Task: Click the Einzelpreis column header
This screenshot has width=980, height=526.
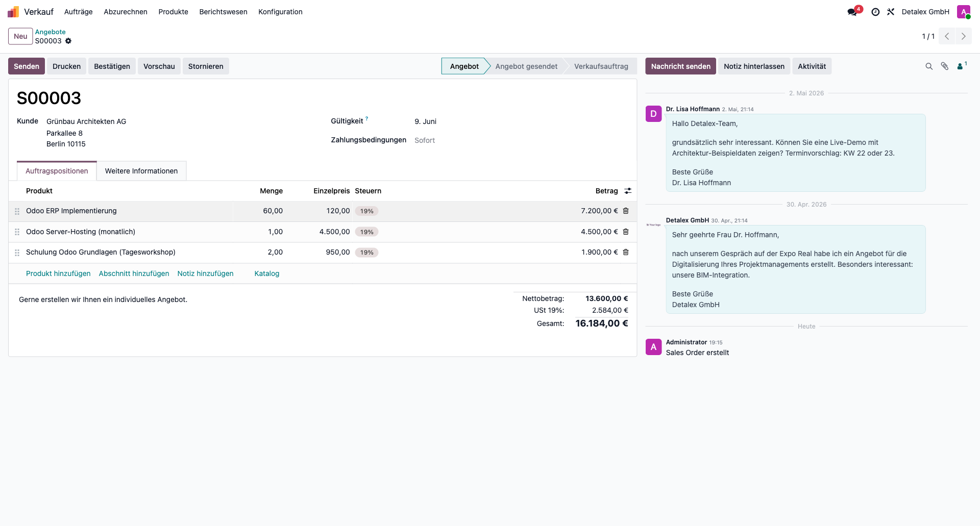Action: tap(331, 191)
